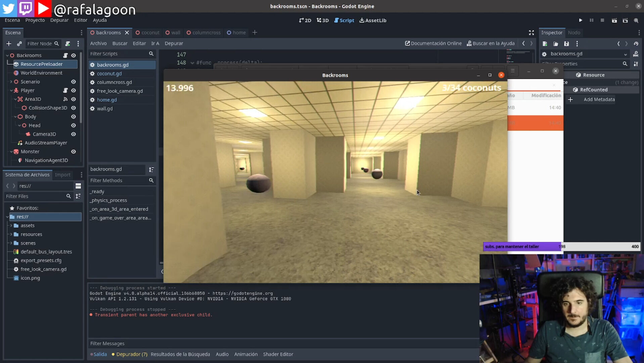This screenshot has height=363, width=644.
Task: Click the Filter Scripts search field
Action: 118,54
